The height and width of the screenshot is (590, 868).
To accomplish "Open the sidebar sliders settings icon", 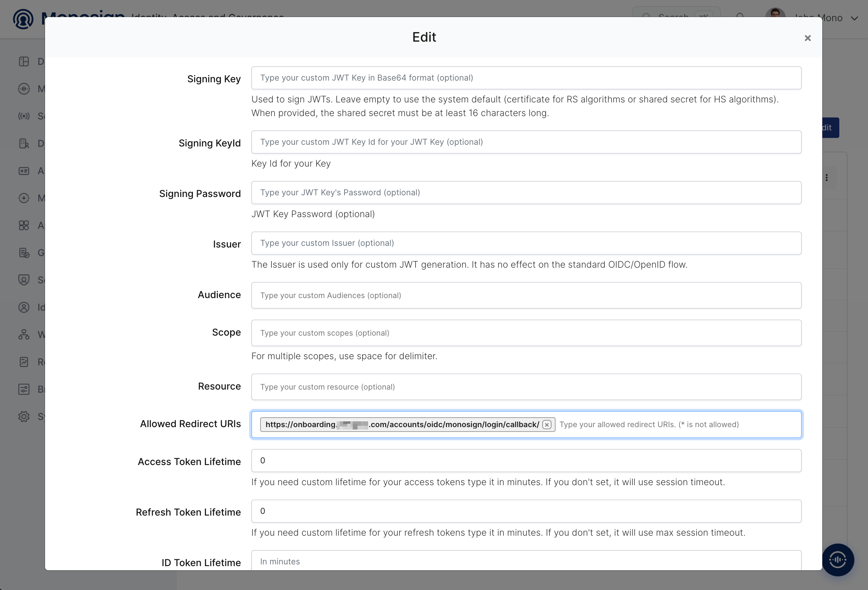I will point(24,389).
